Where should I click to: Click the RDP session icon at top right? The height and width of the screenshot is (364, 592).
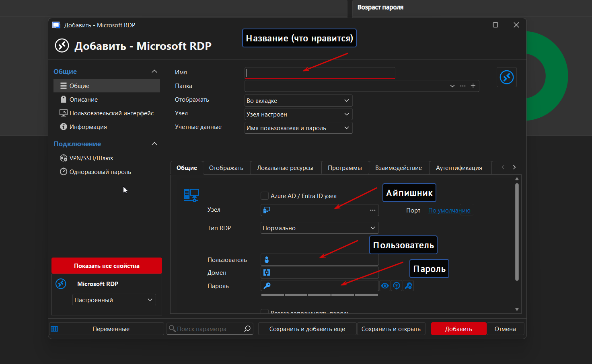506,77
